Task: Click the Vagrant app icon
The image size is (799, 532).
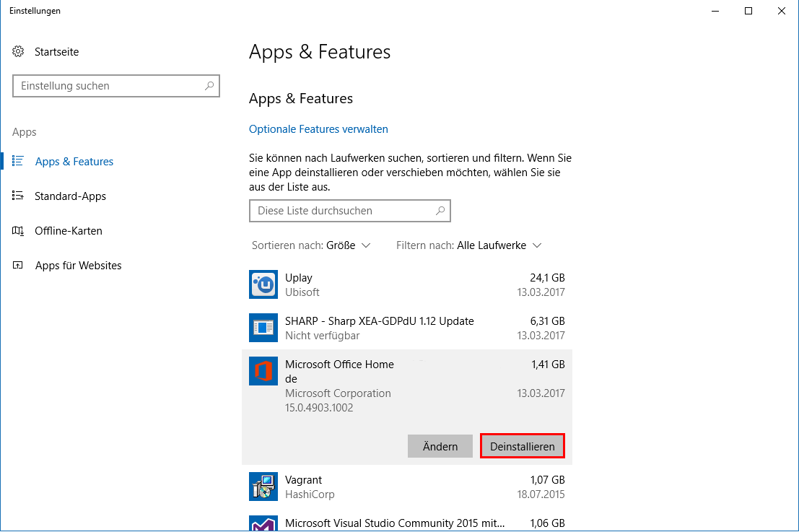Action: [x=263, y=487]
